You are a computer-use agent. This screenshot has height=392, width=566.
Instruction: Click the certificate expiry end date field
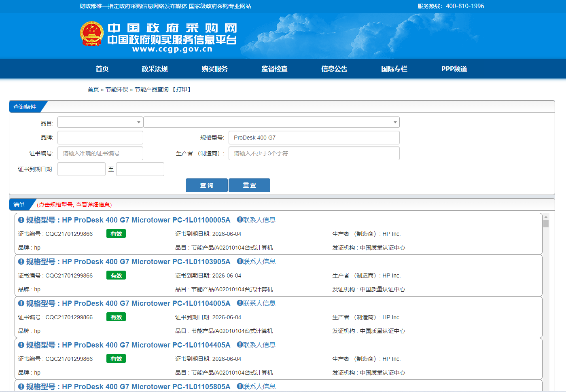click(x=140, y=169)
